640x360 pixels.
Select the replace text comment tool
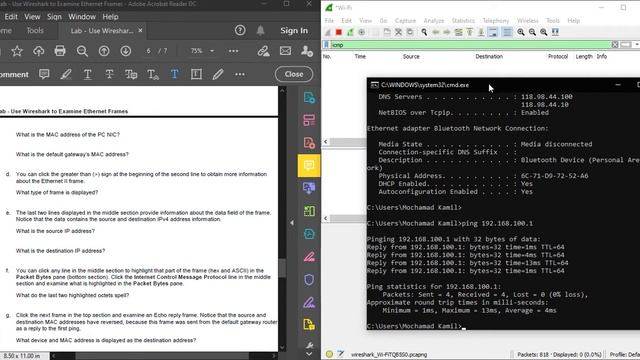(x=131, y=74)
